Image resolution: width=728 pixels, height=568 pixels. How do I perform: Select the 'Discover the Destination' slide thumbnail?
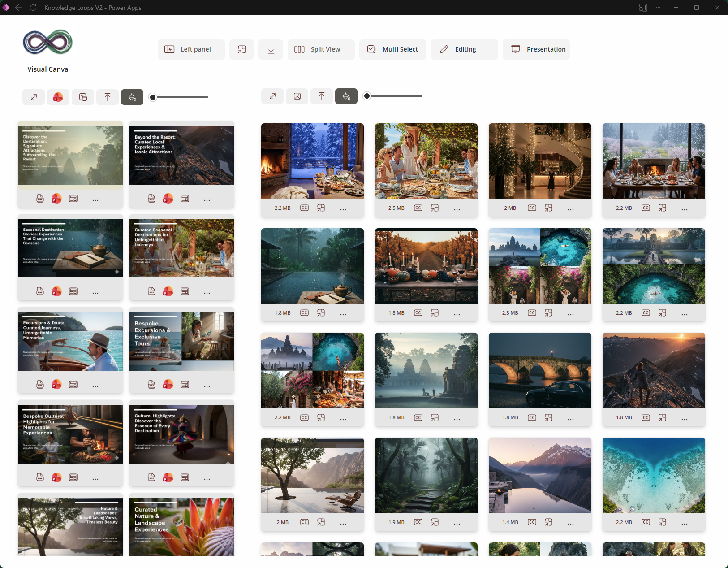coord(70,155)
